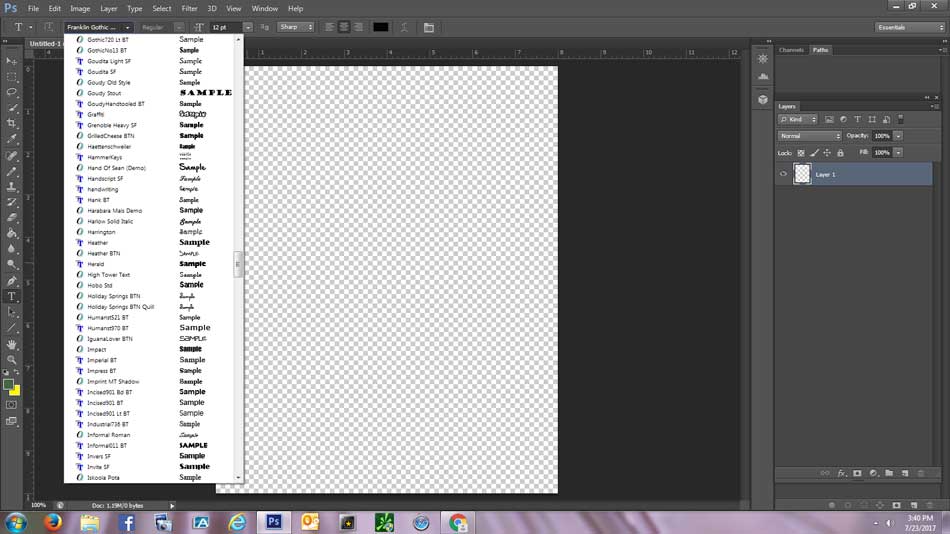Switch to the Channels tab
This screenshot has width=950, height=534.
(x=791, y=50)
